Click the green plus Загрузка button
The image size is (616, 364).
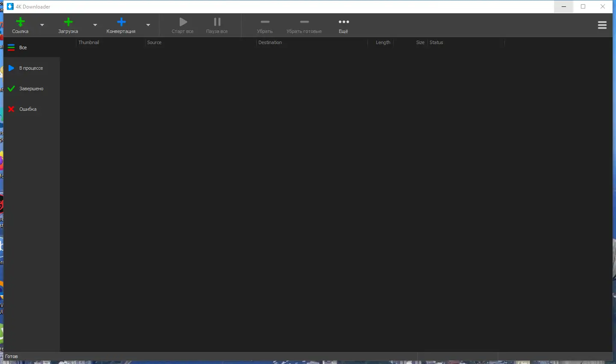tap(68, 25)
